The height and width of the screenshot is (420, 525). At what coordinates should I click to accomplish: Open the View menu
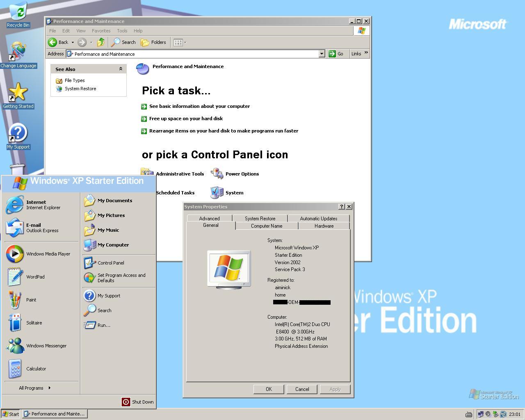(81, 31)
